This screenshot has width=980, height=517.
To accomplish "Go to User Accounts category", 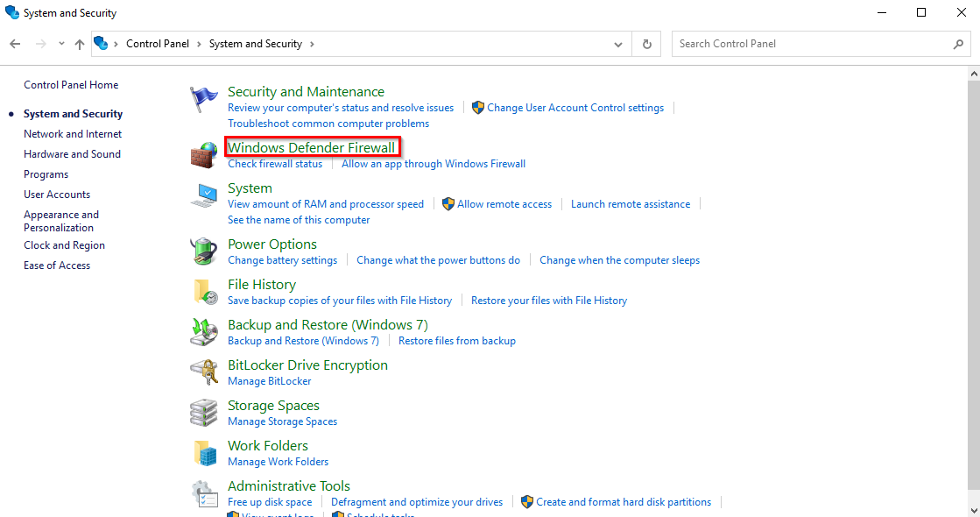I will pyautogui.click(x=57, y=195).
